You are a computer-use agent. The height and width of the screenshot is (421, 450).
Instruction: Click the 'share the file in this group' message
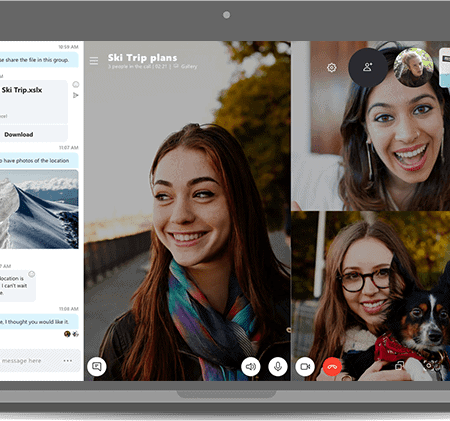(39, 60)
